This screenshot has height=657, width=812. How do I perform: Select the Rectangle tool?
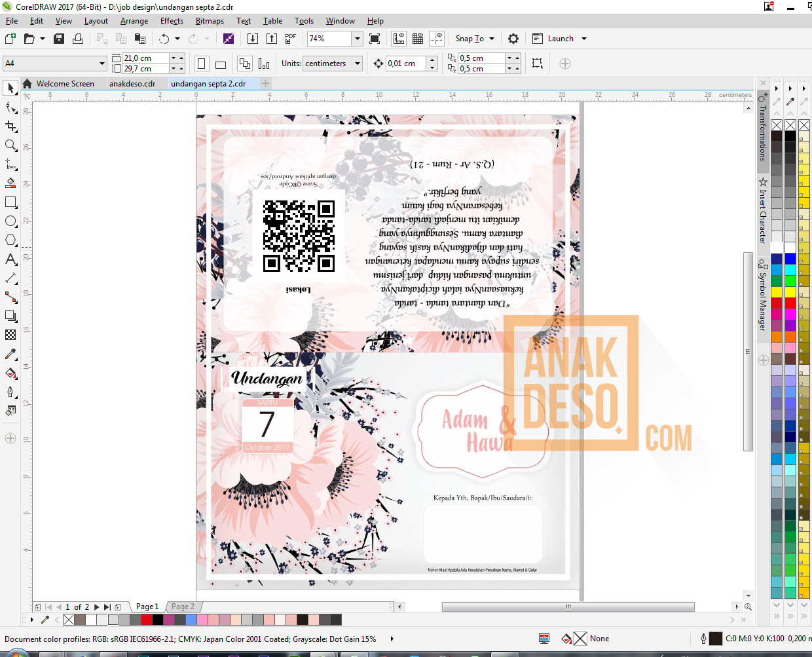click(x=10, y=202)
